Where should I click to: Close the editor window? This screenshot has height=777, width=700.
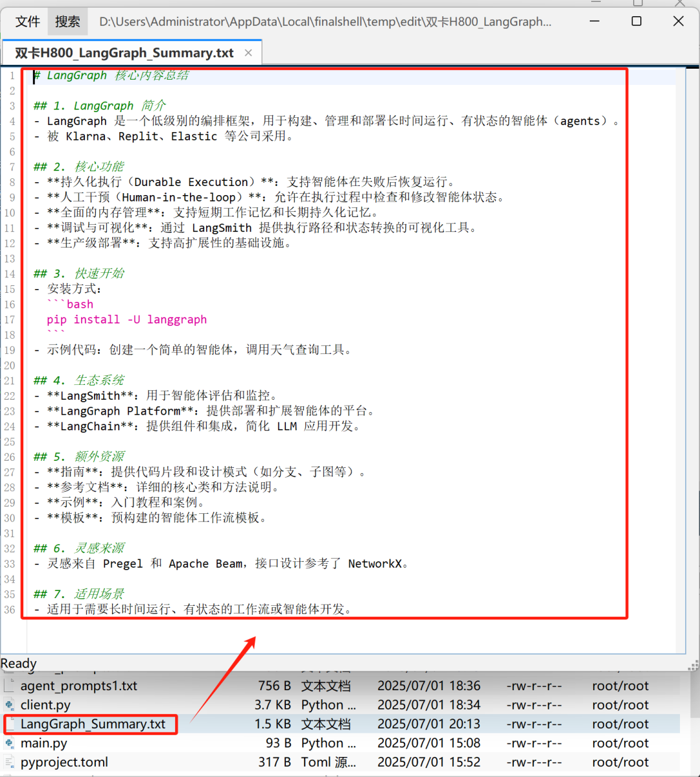pyautogui.click(x=678, y=21)
